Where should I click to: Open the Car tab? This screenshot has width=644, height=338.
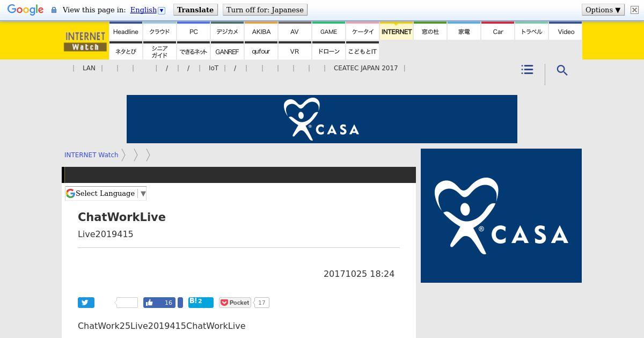pos(497,32)
